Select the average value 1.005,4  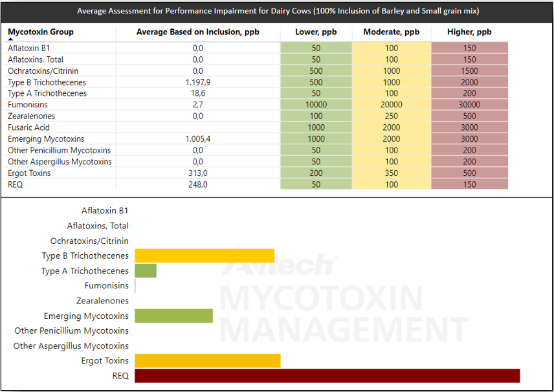198,139
